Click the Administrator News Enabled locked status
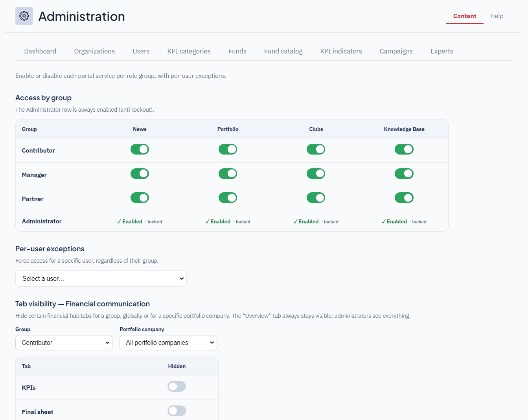The height and width of the screenshot is (420, 528). pos(140,221)
